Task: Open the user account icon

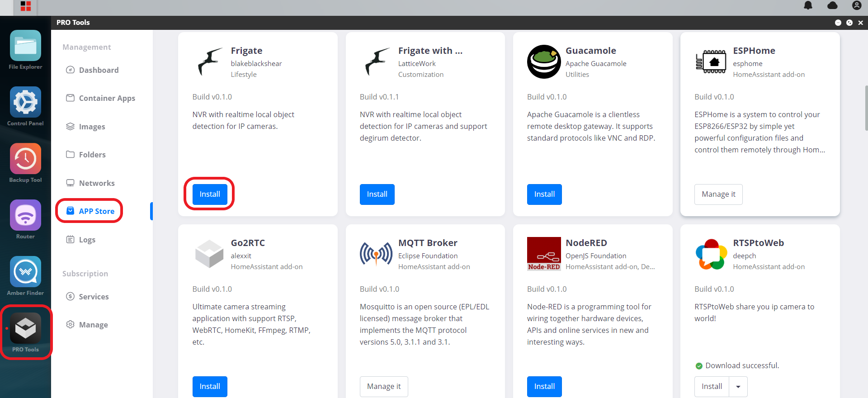Action: point(856,5)
